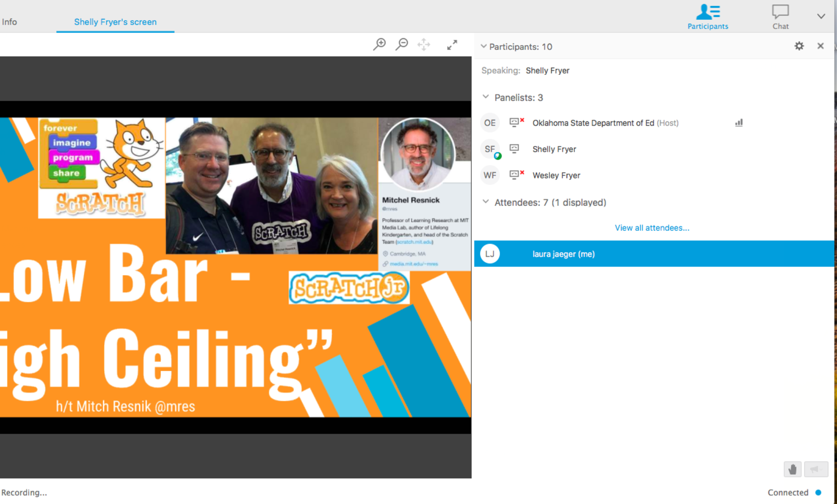Collapse the Participants: 10 section

point(483,47)
